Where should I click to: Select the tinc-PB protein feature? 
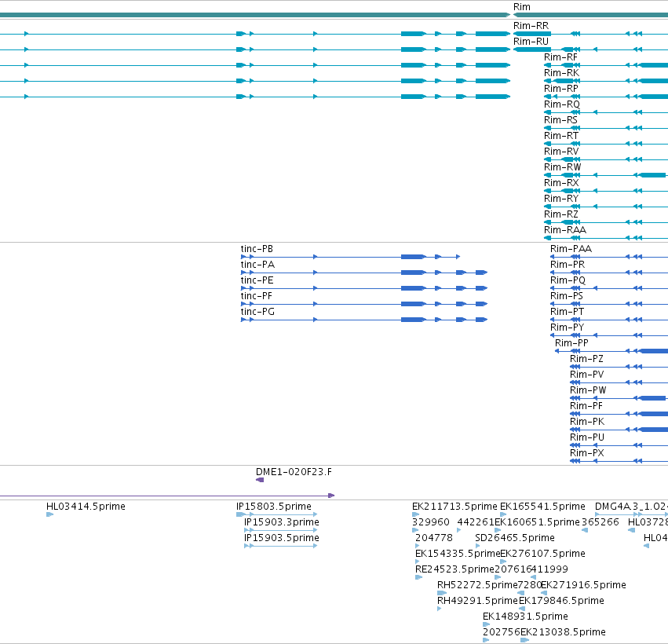[x=257, y=249]
